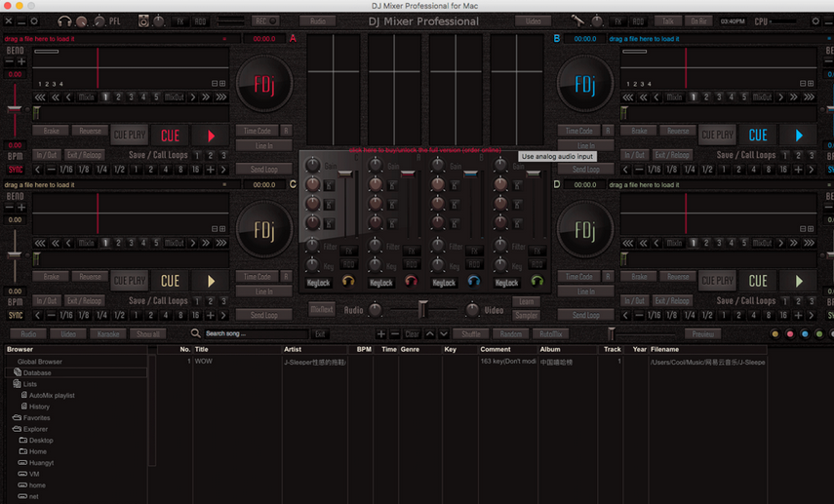Click the deck A FDj jog wheel
The image size is (834, 504).
(x=264, y=84)
